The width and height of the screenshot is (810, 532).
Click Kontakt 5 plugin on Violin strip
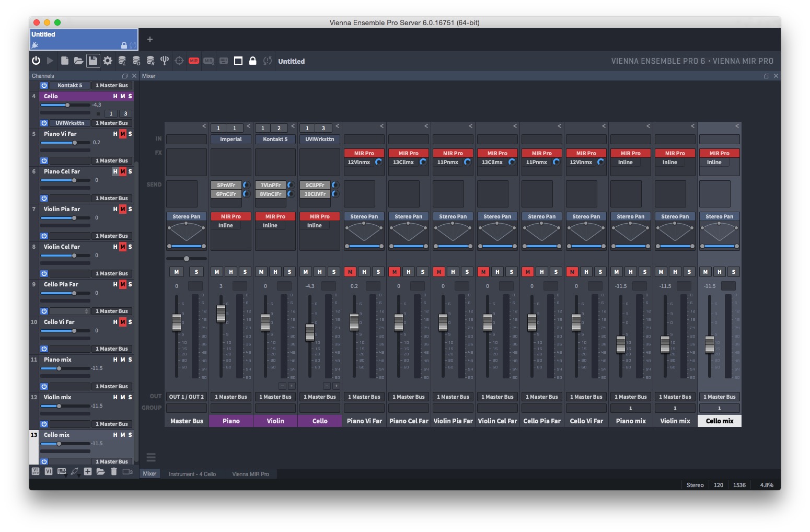(275, 139)
